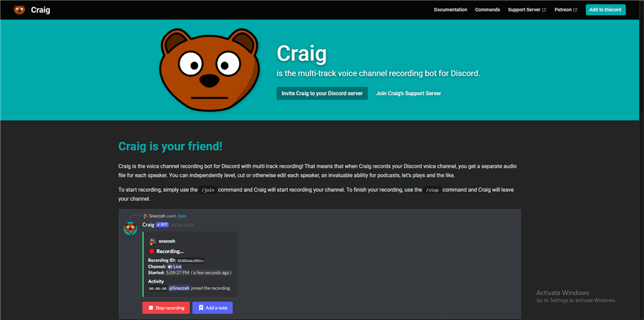Click the Craig site title text

point(40,10)
